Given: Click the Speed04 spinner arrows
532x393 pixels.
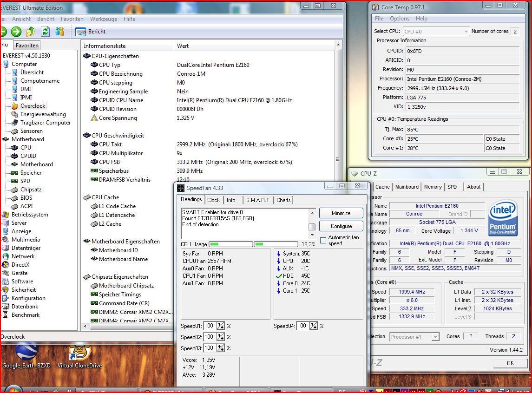Looking at the screenshot, I should (314, 326).
